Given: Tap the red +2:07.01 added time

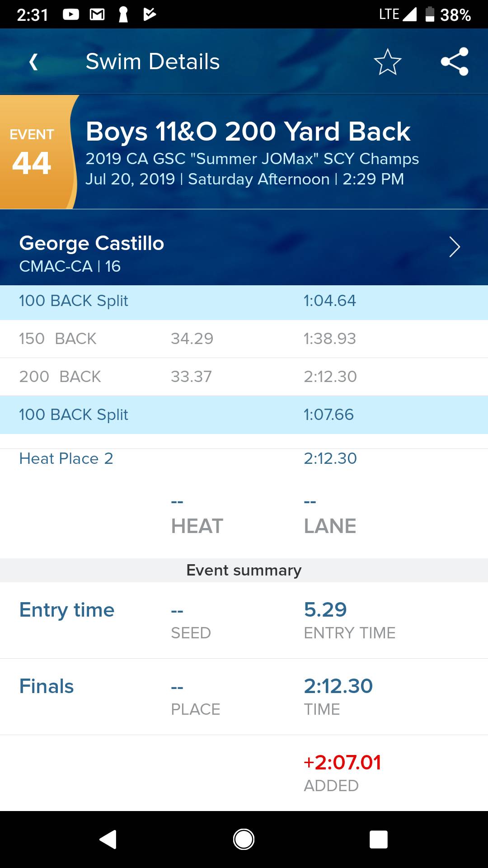Looking at the screenshot, I should 343,763.
